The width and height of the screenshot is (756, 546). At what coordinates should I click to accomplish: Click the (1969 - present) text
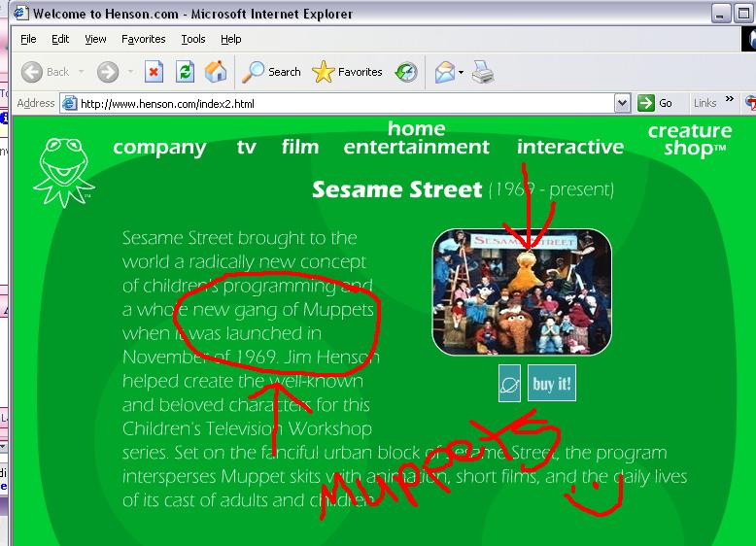click(x=552, y=189)
